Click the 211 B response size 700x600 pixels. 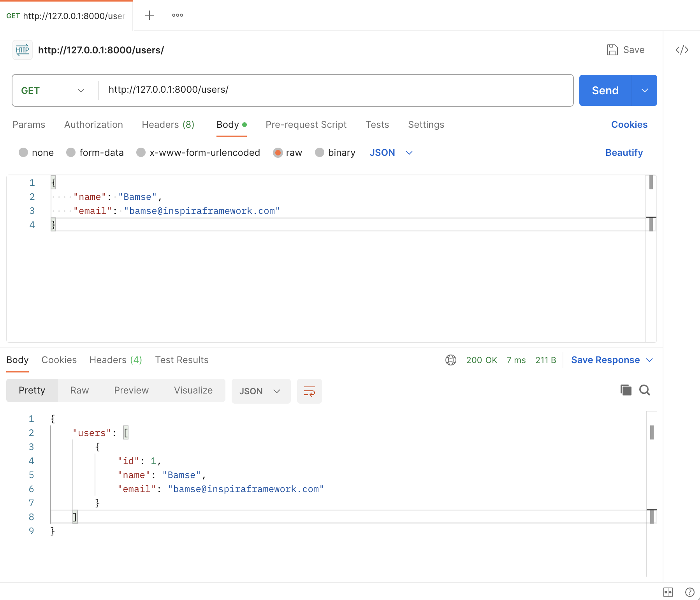546,360
